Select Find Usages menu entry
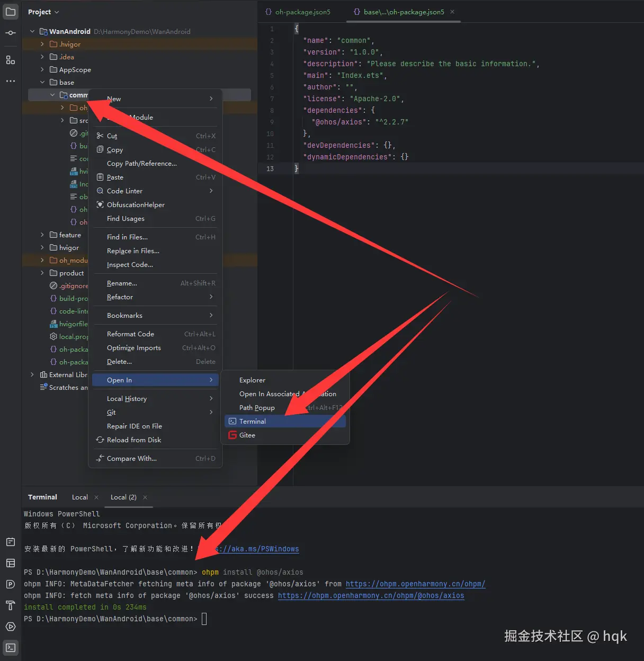This screenshot has width=644, height=661. 155,219
